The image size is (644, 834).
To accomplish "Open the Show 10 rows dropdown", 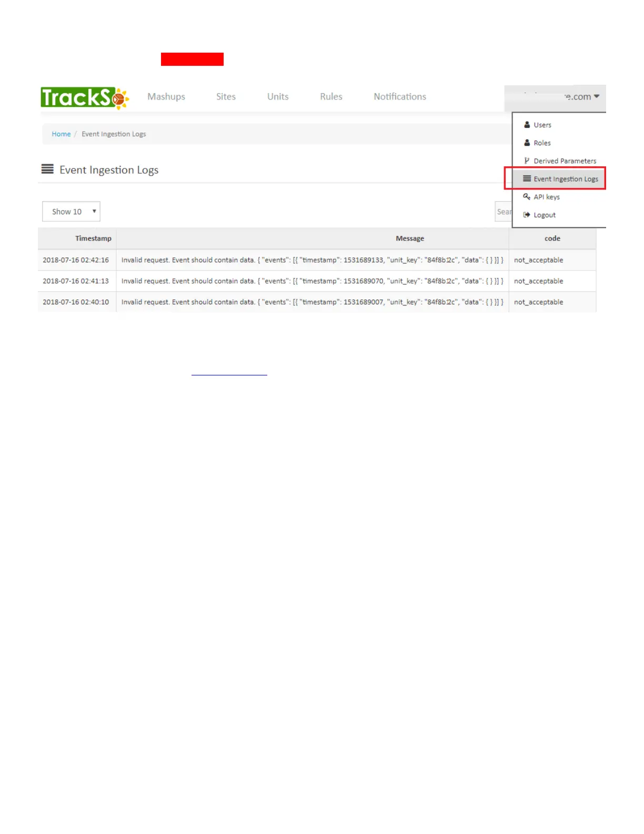I will pos(71,212).
